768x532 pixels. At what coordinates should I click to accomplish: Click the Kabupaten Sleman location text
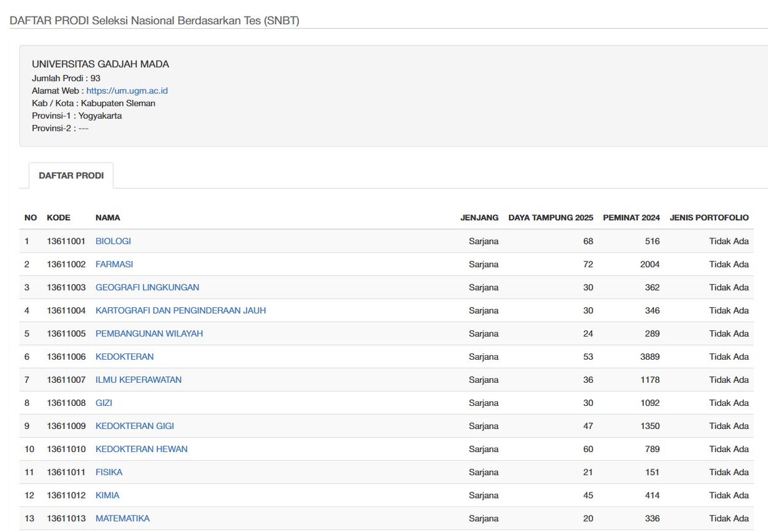[x=117, y=103]
